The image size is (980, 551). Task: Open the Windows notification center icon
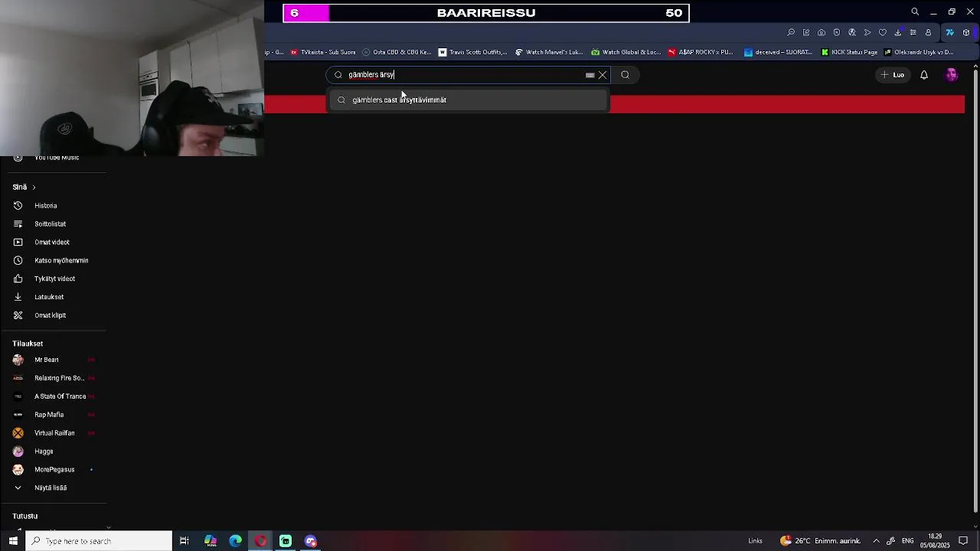click(964, 541)
